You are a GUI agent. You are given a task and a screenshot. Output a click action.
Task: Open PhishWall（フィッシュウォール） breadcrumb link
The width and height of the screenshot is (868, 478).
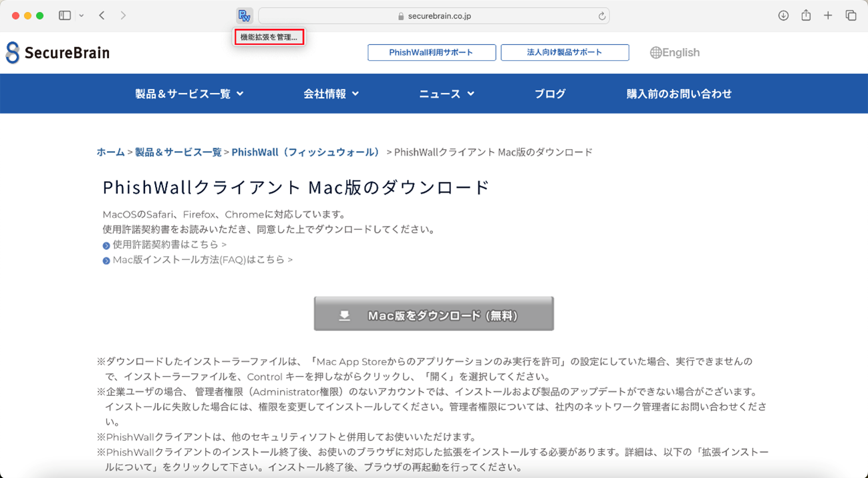click(x=306, y=152)
